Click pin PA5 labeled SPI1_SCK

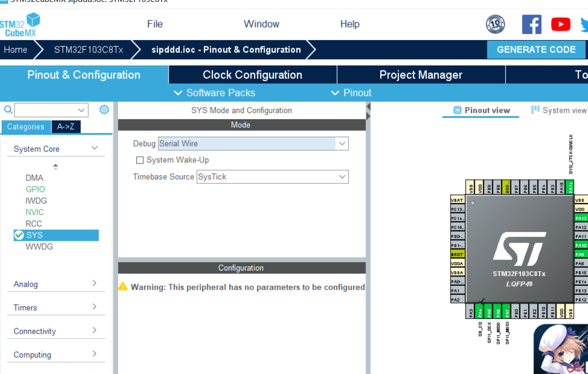[489, 312]
